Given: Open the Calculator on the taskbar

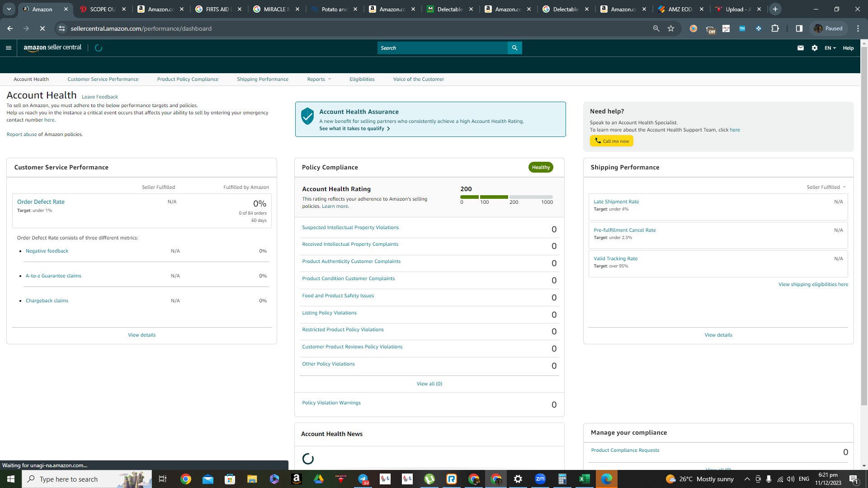Looking at the screenshot, I should 562,479.
